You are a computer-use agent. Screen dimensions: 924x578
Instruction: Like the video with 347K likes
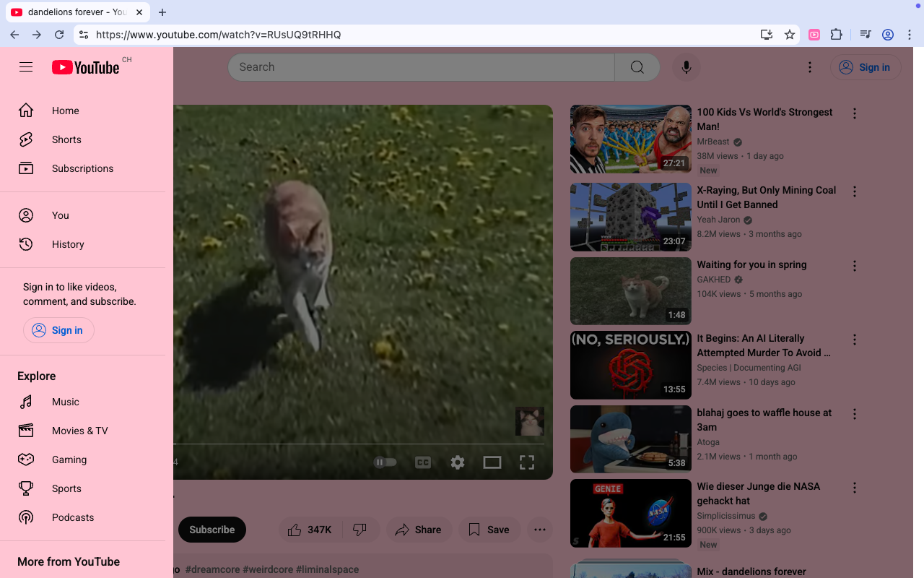(310, 530)
